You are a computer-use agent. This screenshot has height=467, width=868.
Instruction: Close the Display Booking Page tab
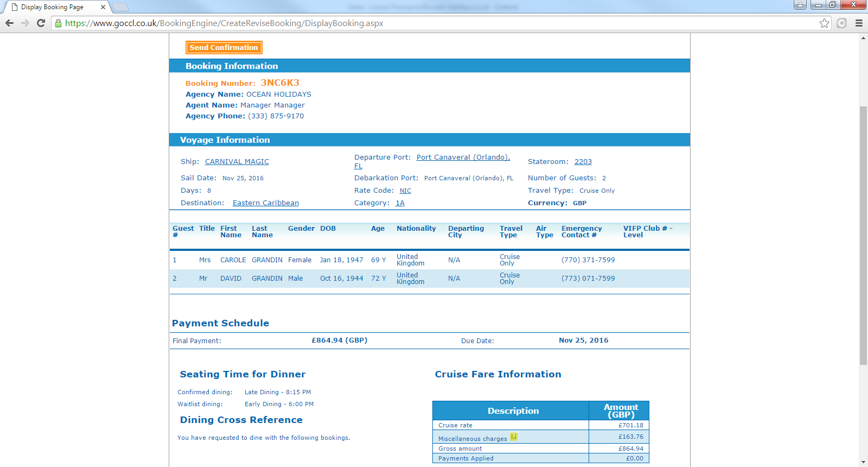pyautogui.click(x=103, y=7)
